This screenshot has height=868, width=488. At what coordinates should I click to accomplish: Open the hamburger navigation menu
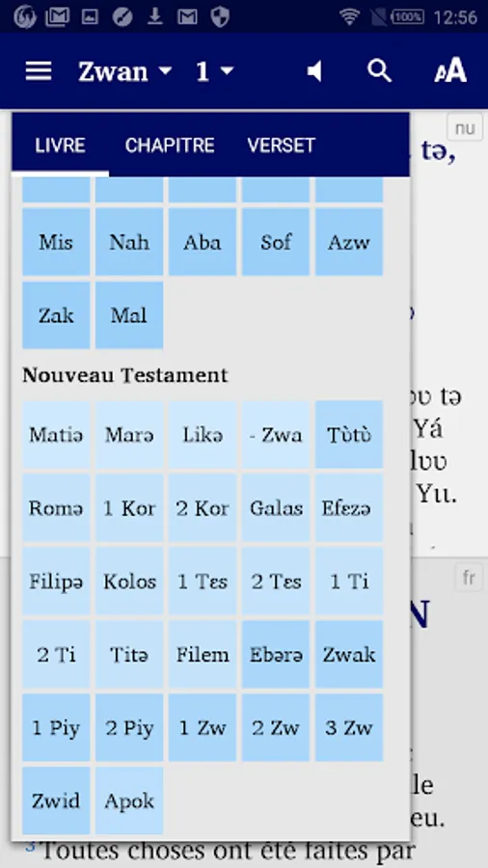[39, 71]
